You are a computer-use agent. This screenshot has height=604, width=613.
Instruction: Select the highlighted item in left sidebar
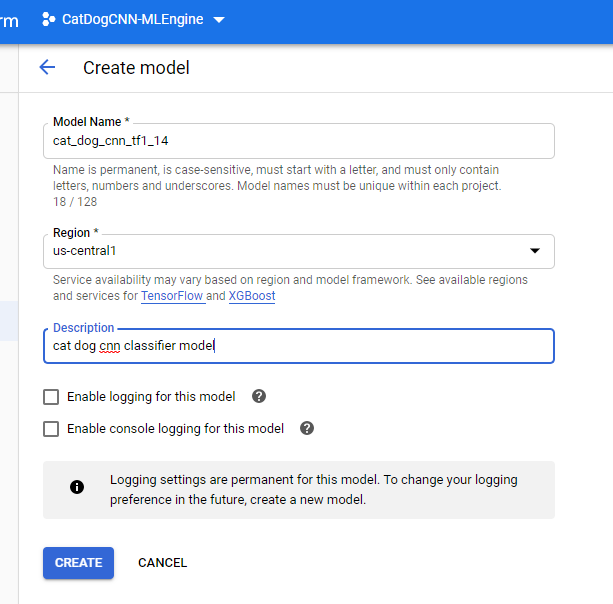(9, 322)
